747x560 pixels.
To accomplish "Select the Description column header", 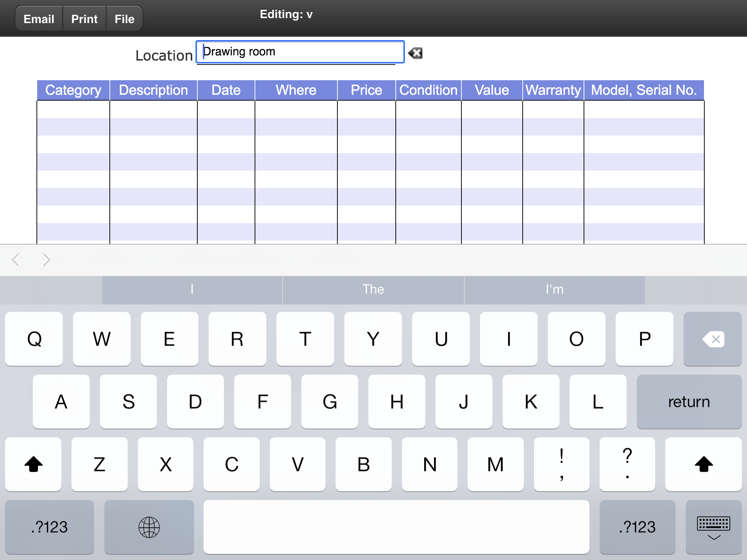I will click(x=154, y=90).
